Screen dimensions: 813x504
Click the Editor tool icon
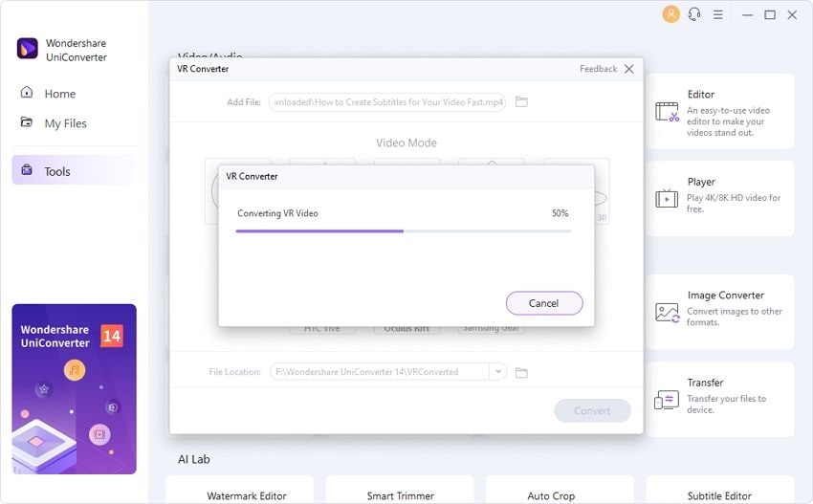tap(667, 112)
